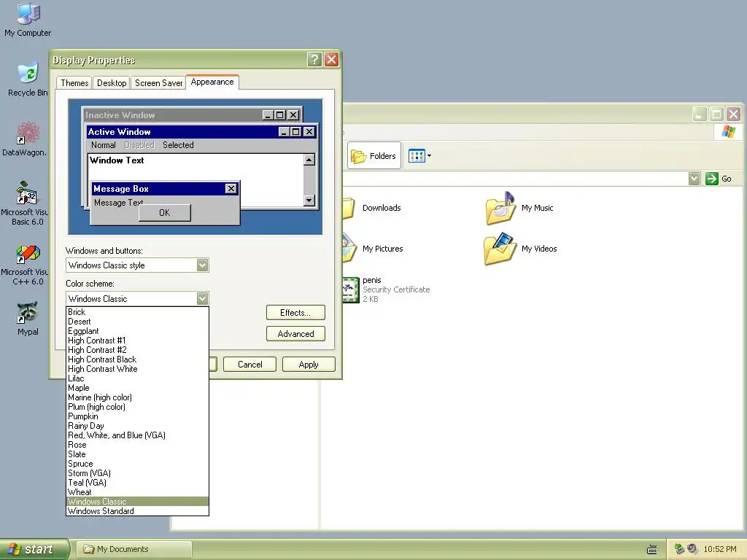Choose High Contrast #1 scheme
Viewport: 747px width, 560px height.
pos(137,341)
